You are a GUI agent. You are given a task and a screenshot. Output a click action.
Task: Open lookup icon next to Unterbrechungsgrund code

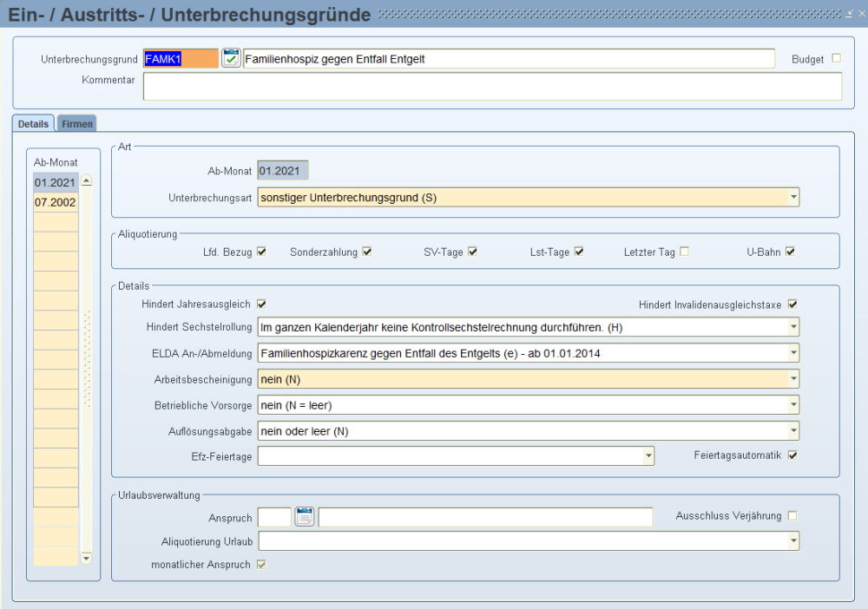coord(231,57)
